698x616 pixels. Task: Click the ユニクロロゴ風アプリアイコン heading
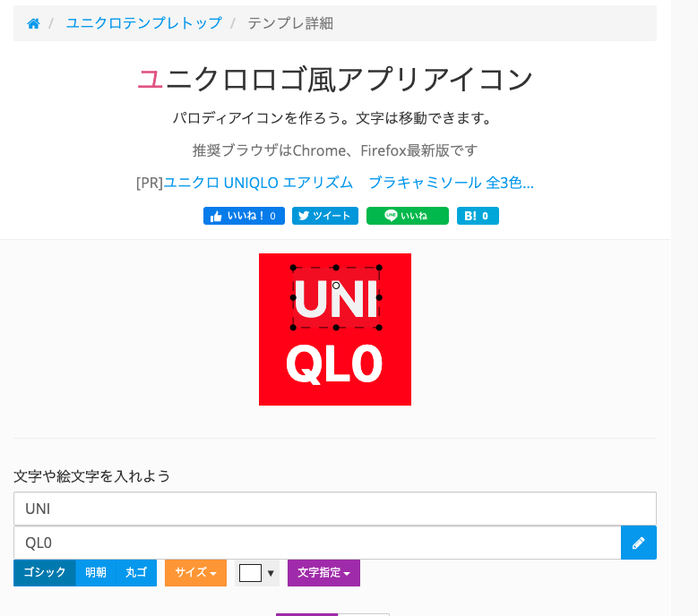[x=335, y=79]
